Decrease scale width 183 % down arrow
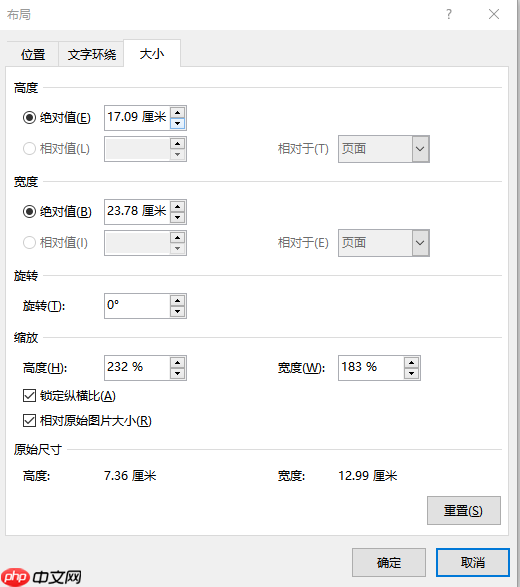The image size is (520, 587). point(411,373)
